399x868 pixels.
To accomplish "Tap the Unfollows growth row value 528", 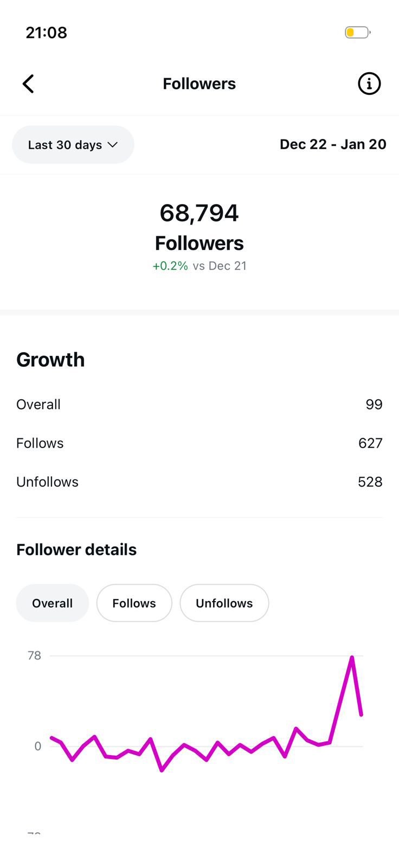I will click(370, 482).
